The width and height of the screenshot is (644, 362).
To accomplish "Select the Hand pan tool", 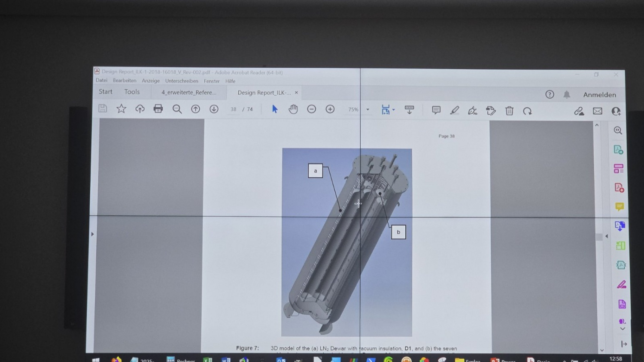I will point(293,109).
